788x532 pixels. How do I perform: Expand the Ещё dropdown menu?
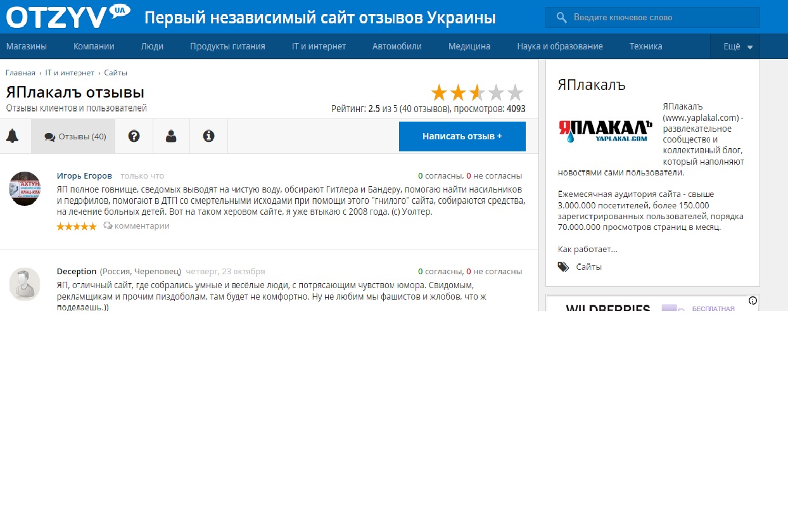[735, 46]
